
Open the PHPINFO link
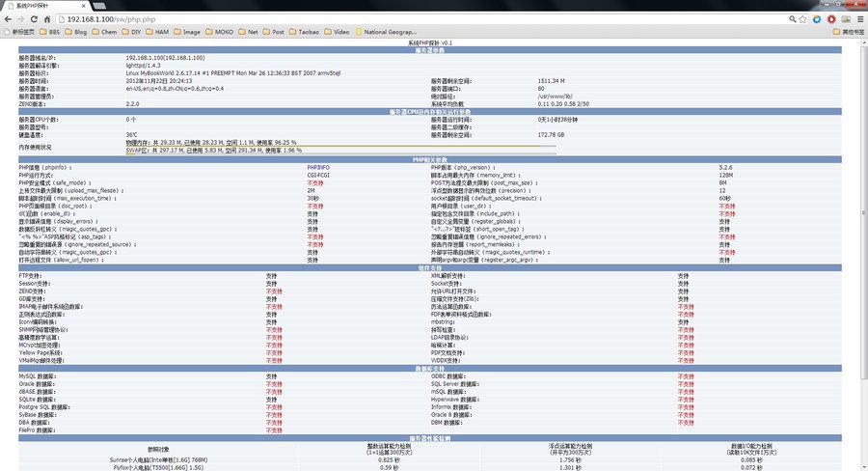(318, 167)
